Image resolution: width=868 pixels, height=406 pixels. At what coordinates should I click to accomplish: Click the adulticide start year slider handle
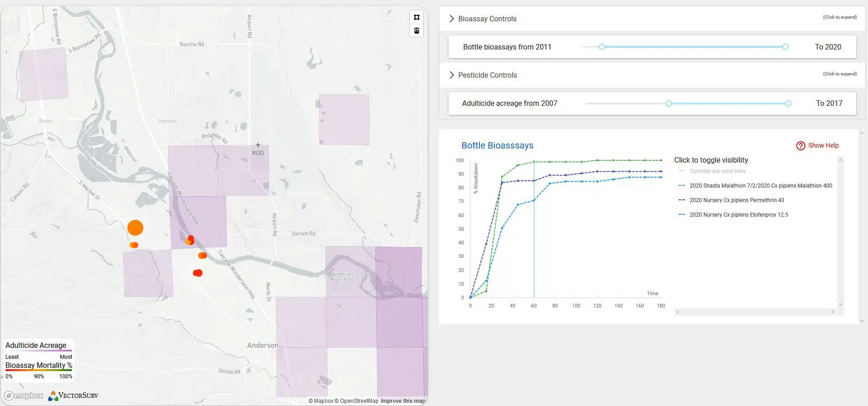[669, 104]
